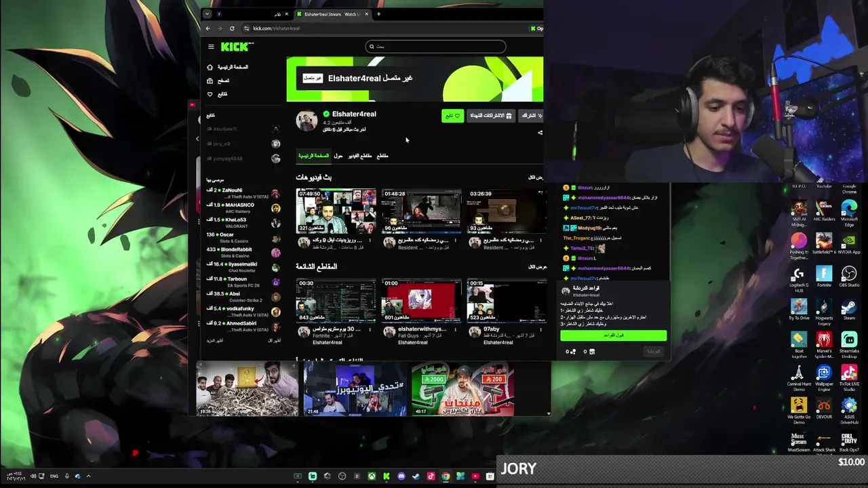Open the 07:49:50 stream video thumbnail
This screenshot has height=488, width=868.
pos(336,211)
